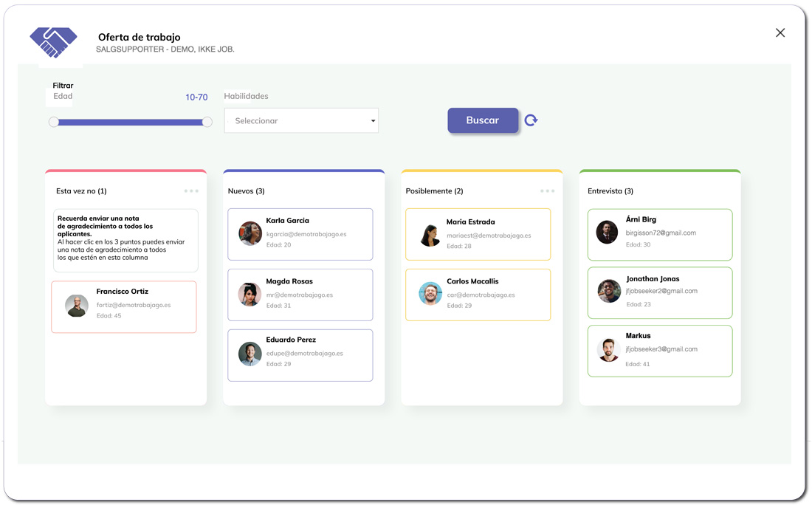Viewport: 812px width, 505px height.
Task: Click Francisco Ortiz's avatar picture
Action: point(77,306)
